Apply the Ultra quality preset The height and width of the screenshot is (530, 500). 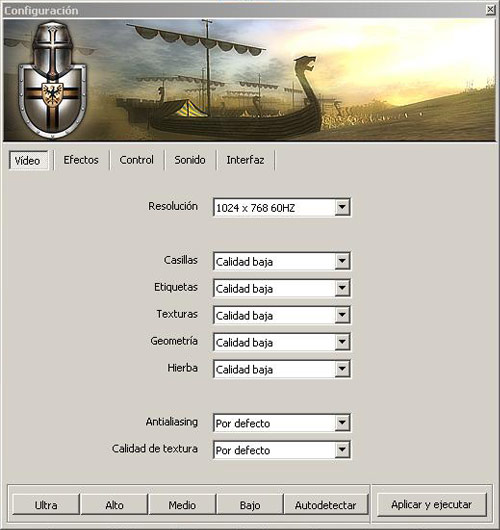point(46,505)
